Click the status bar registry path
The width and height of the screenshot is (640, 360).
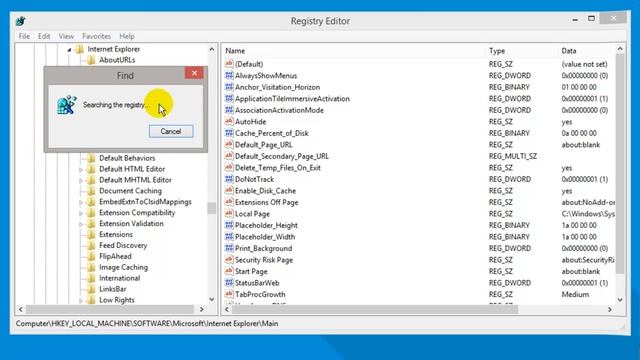click(x=147, y=323)
